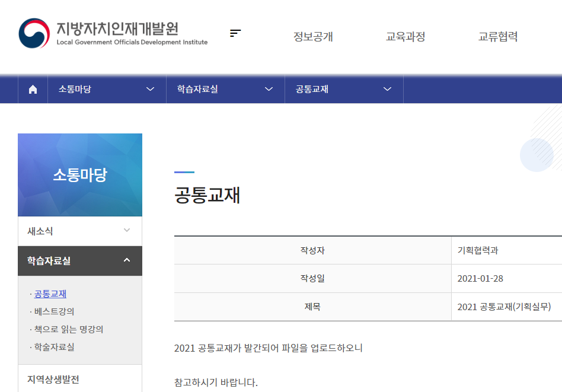Select the author value 기획협력과
The height and width of the screenshot is (392, 562).
478,250
